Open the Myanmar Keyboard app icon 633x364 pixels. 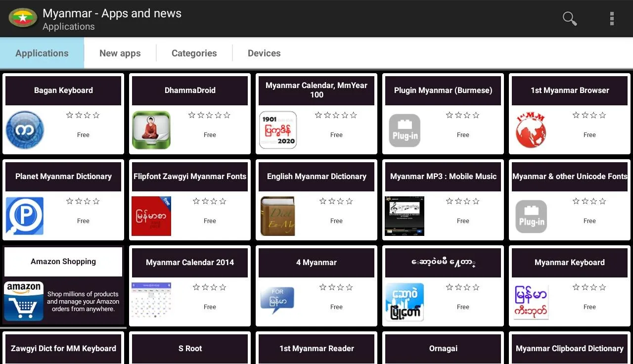[531, 302]
